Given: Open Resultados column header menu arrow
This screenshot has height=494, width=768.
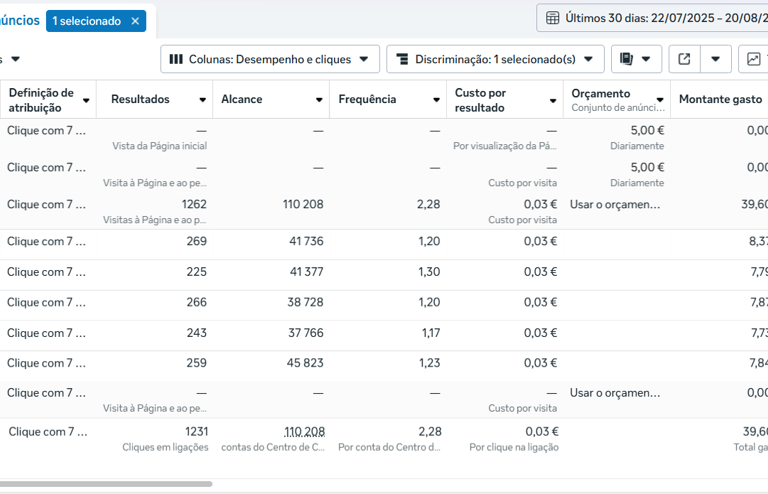Looking at the screenshot, I should 203,100.
